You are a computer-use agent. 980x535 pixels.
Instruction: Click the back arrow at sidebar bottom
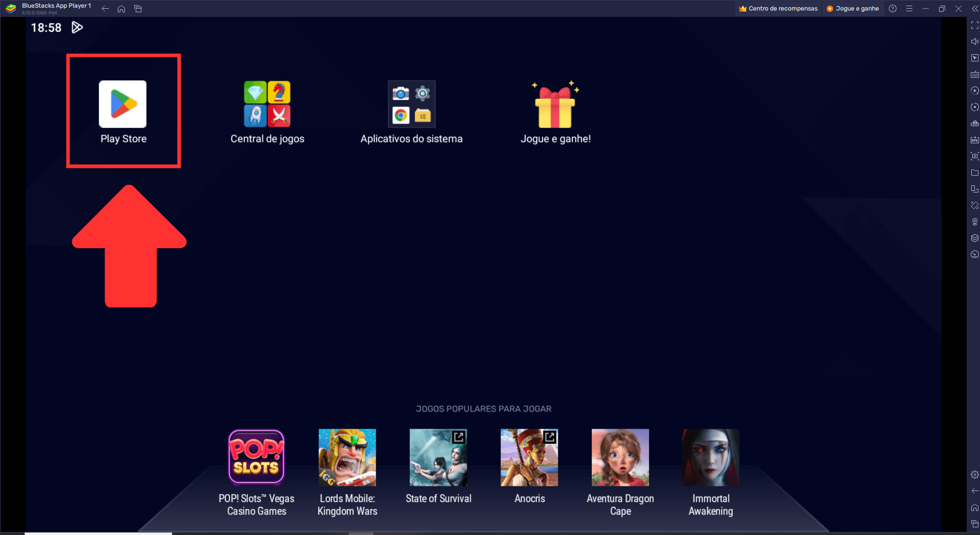tap(975, 491)
